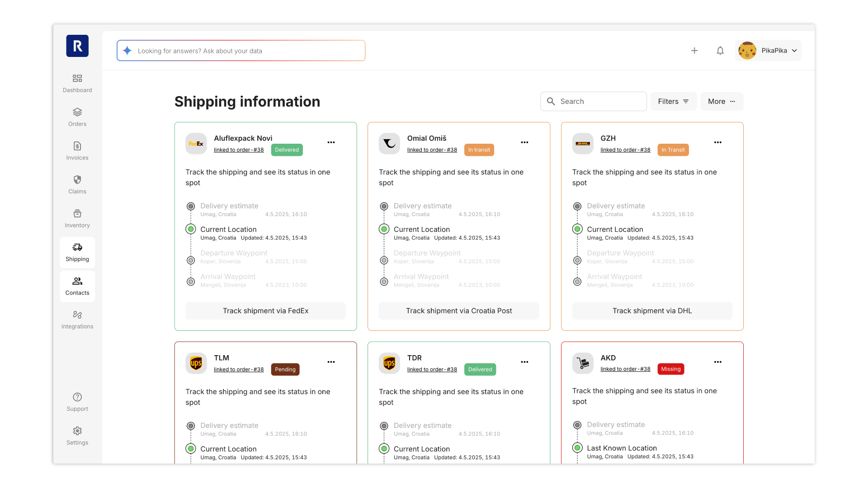Viewport: 868px width, 488px height.
Task: Expand the PikaPika account dropdown arrow
Action: tap(794, 51)
